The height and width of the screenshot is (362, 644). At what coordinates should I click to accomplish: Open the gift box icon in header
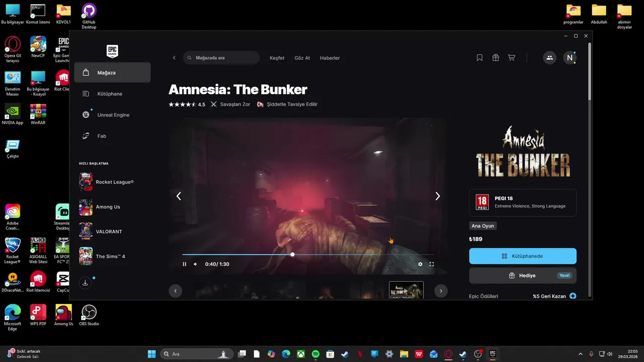point(496,58)
